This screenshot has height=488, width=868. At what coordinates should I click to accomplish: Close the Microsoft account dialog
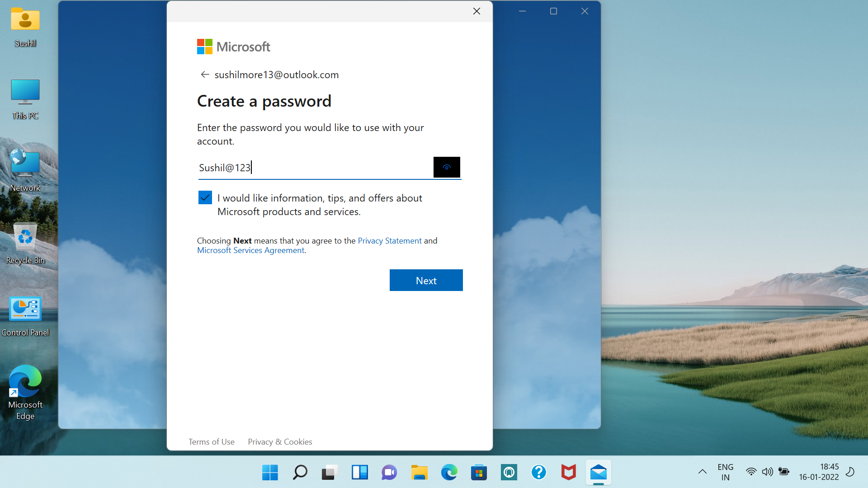(x=476, y=11)
